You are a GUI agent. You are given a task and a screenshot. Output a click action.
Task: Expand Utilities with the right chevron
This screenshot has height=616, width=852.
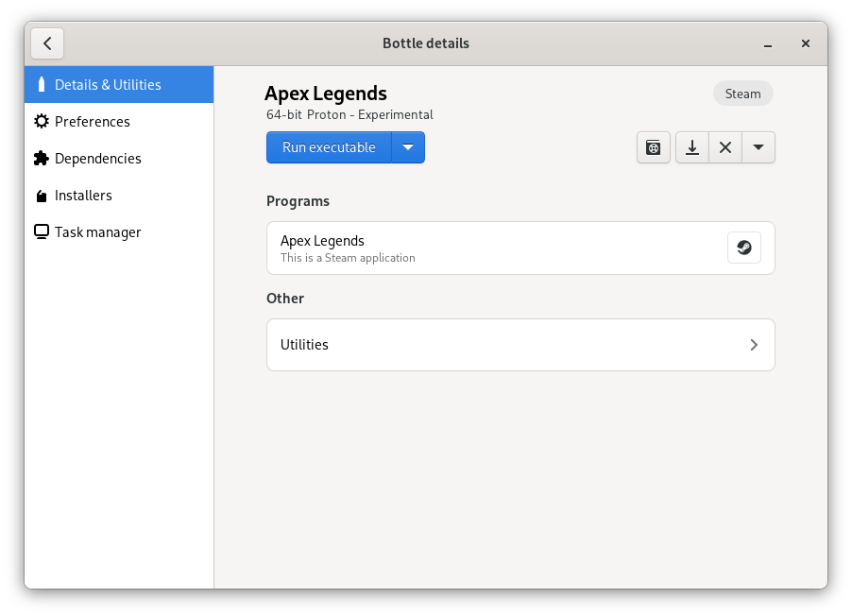(754, 345)
